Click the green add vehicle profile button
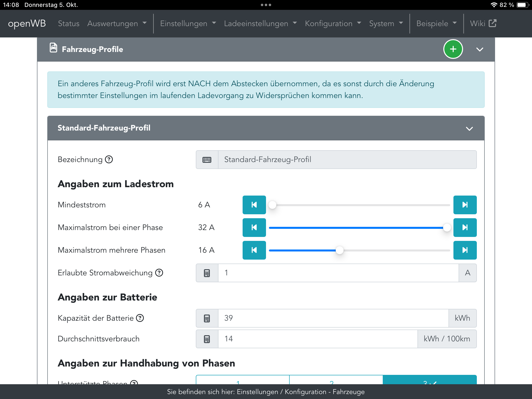This screenshot has height=399, width=532. coord(453,49)
